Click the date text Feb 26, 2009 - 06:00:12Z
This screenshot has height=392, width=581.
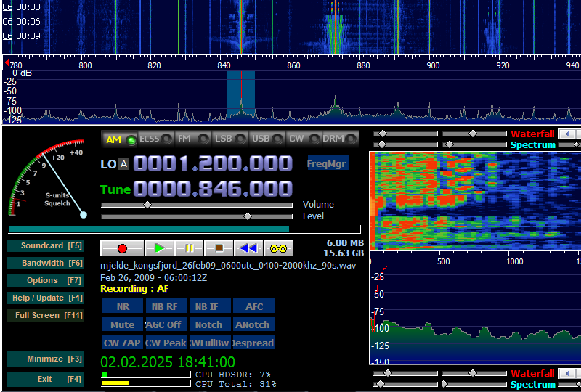point(154,277)
